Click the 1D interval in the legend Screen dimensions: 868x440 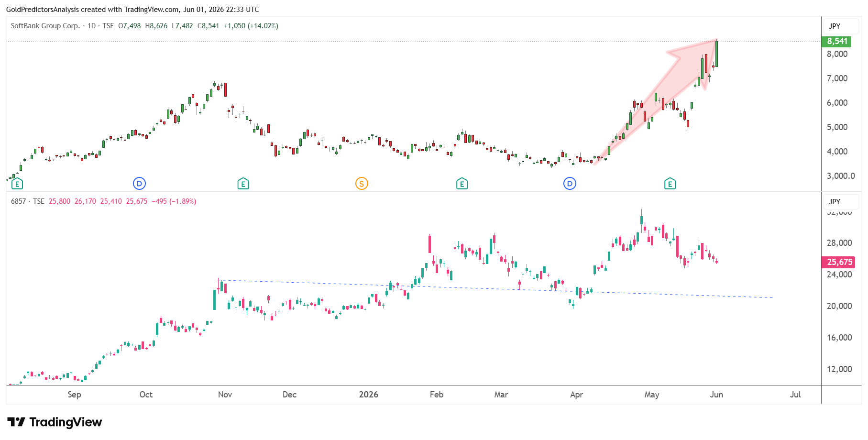(92, 26)
